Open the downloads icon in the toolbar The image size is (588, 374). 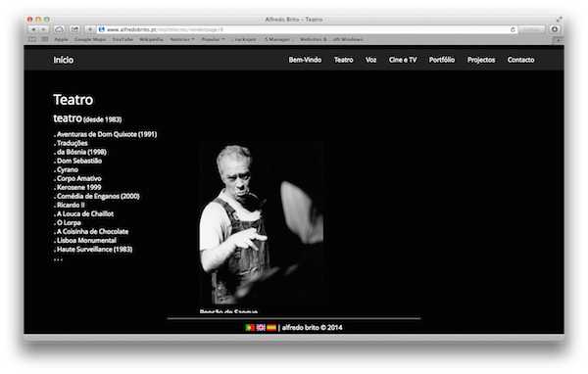[x=555, y=29]
